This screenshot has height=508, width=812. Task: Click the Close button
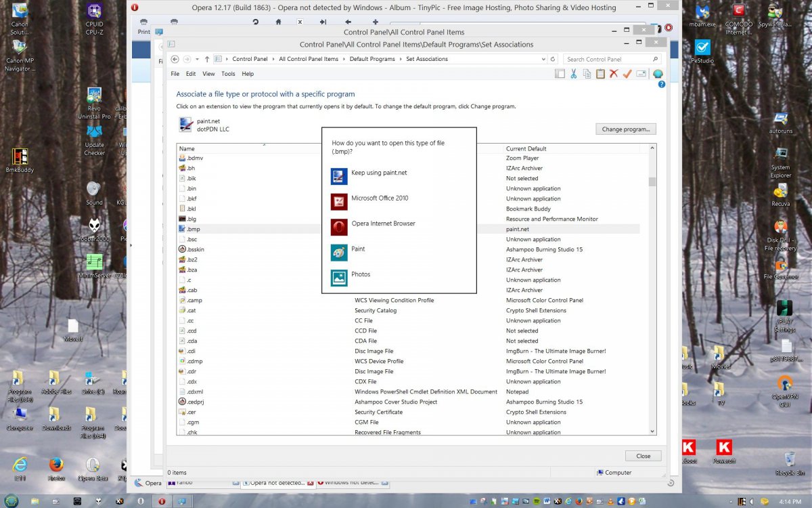[x=643, y=456]
